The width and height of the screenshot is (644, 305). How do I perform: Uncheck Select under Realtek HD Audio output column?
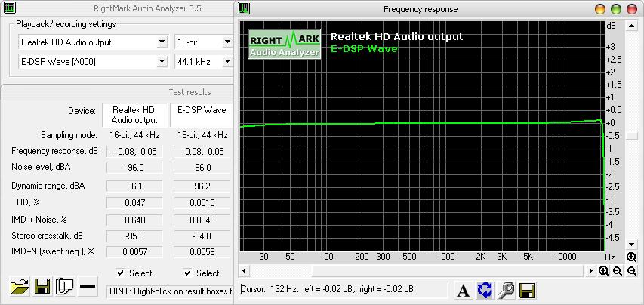(x=120, y=273)
